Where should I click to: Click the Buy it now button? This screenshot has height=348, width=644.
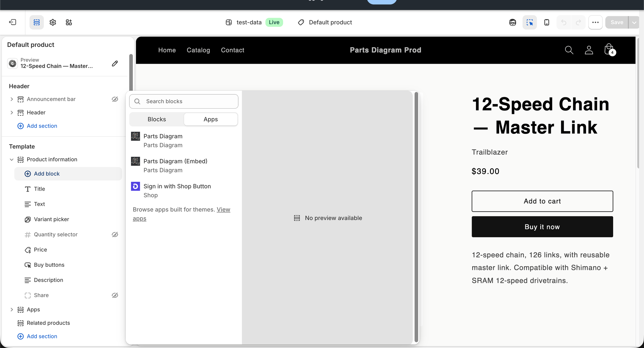tap(542, 227)
